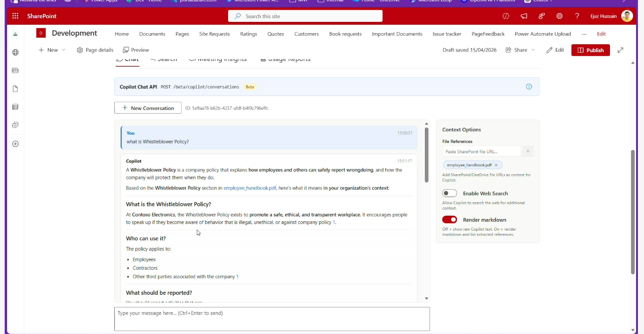
Task: Open the Help question mark icon
Action: (x=577, y=16)
